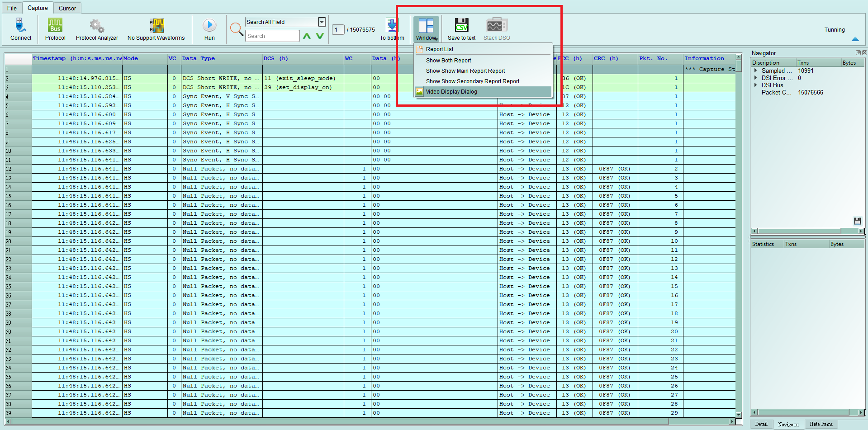Switch to the Detail bottom tab

click(761, 424)
